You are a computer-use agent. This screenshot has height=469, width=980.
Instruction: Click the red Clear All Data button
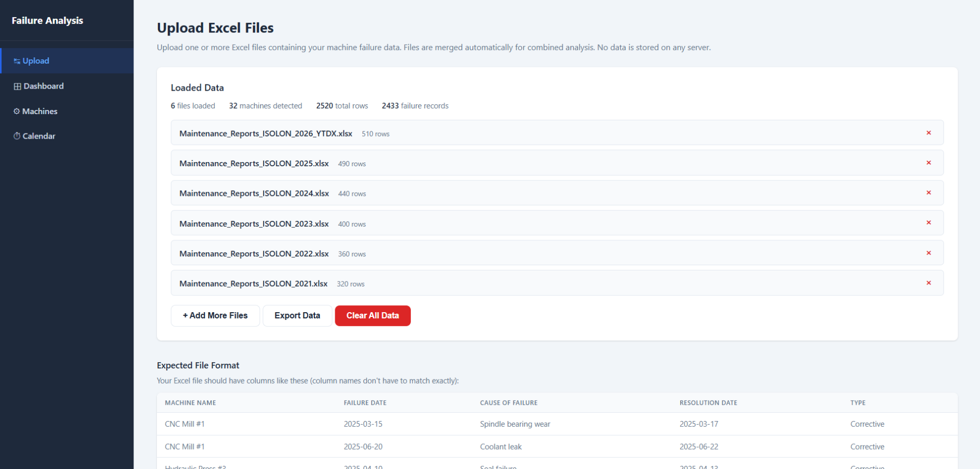[x=373, y=316]
